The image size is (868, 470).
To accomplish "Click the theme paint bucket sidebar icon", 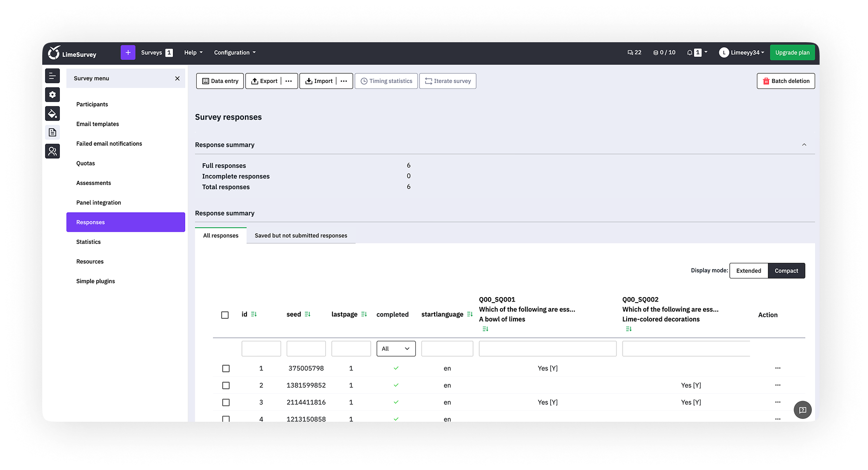I will click(x=52, y=114).
